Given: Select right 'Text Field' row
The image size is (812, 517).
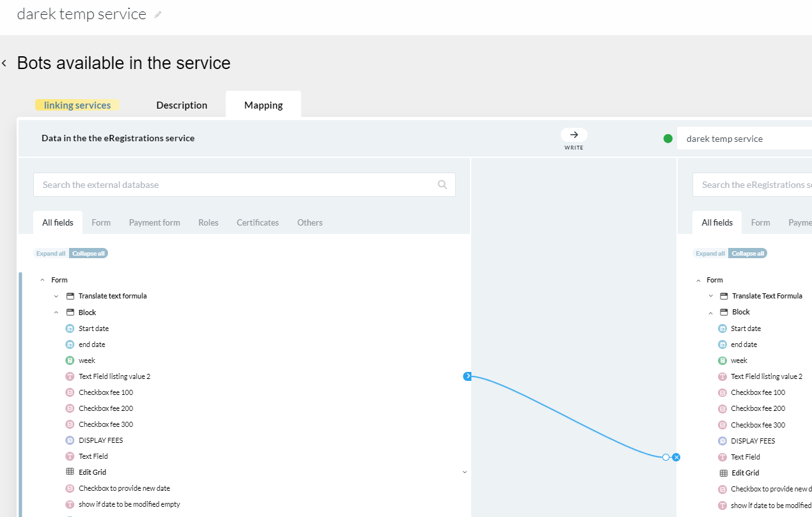Looking at the screenshot, I should click(x=746, y=457).
